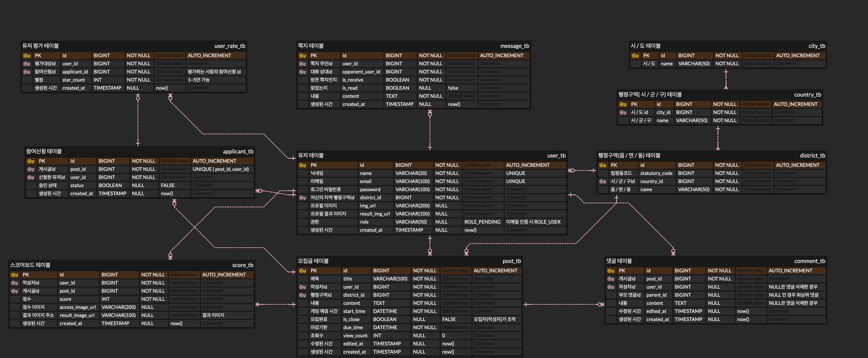Select the '시 / 도 테이블' table title
The width and height of the screenshot is (868, 358).
click(646, 46)
